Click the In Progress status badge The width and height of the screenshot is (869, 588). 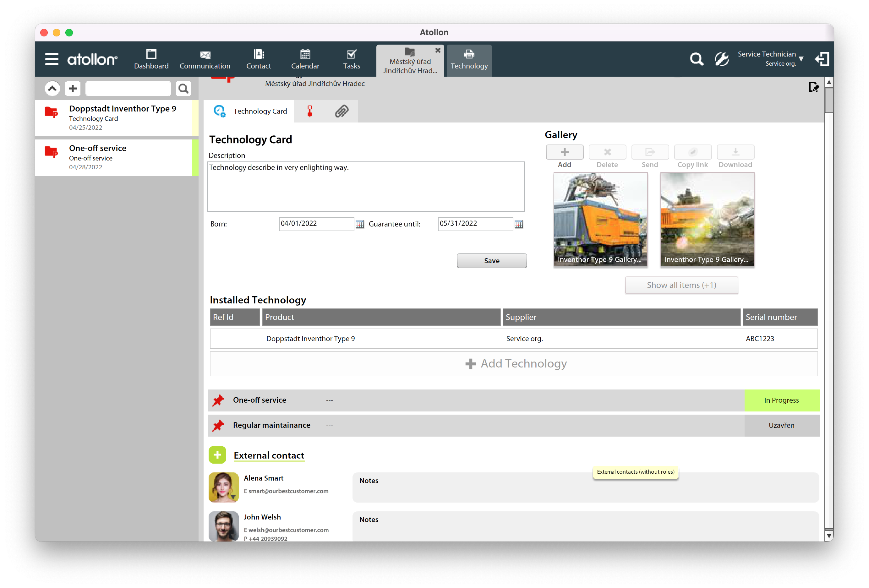pyautogui.click(x=781, y=400)
